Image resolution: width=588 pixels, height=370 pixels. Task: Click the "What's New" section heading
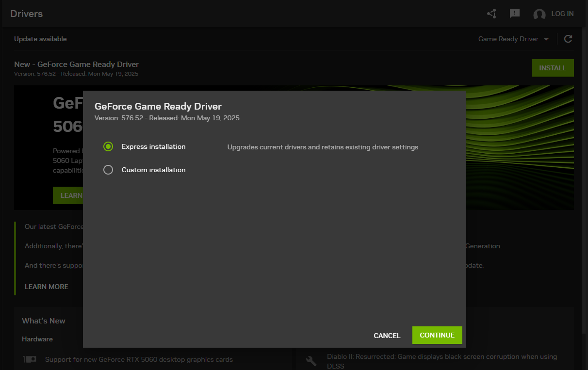tap(44, 321)
